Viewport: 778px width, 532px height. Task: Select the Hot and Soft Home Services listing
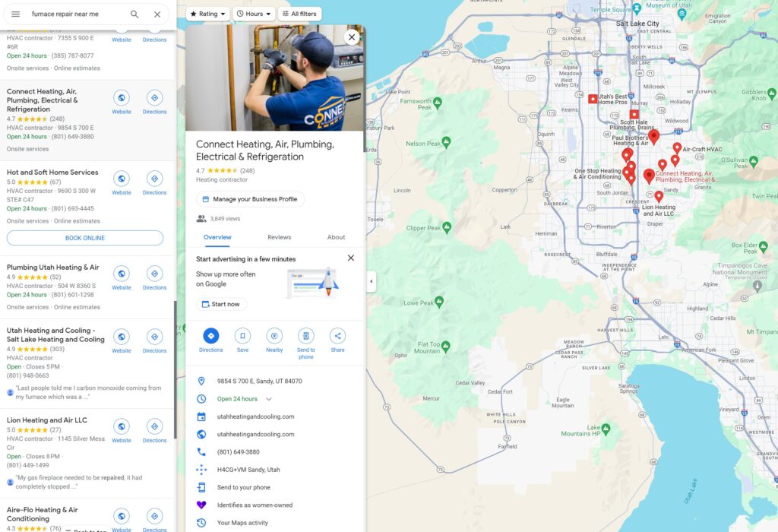52,173
